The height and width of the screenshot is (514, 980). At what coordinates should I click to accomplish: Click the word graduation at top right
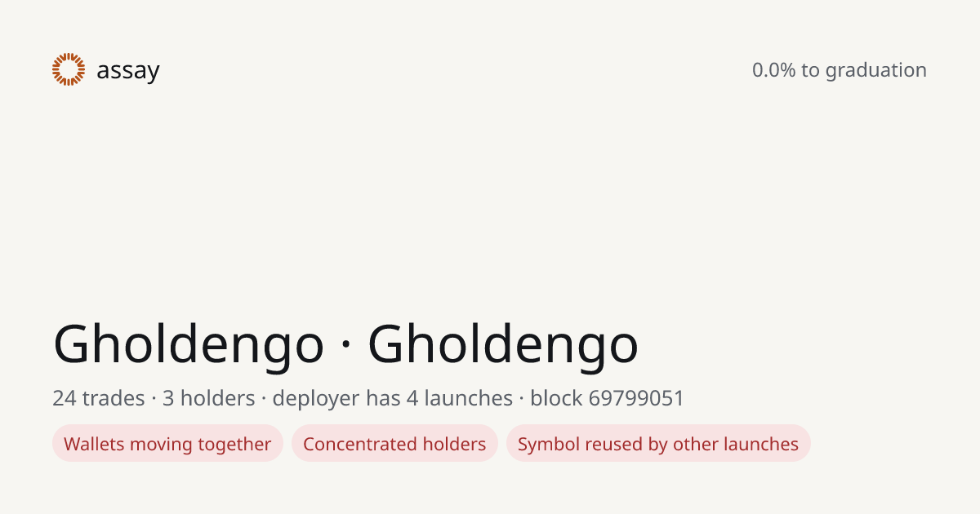pos(876,71)
